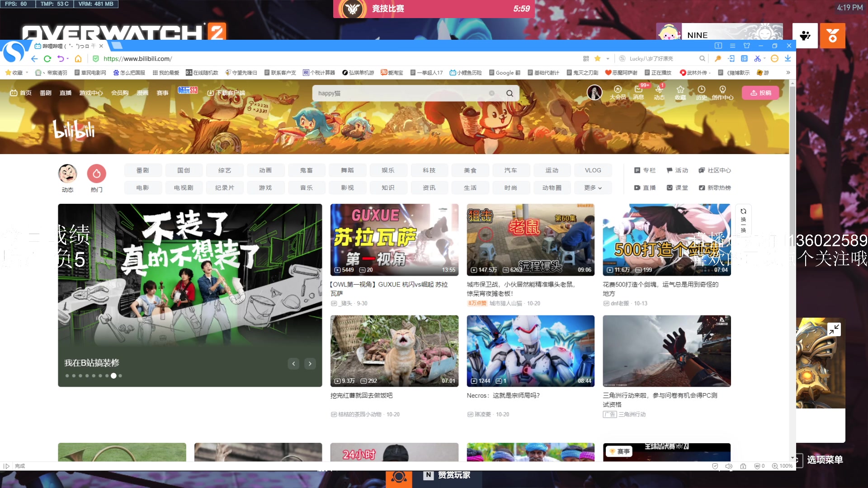Open the 爱淘宝 bookmark

pos(392,72)
